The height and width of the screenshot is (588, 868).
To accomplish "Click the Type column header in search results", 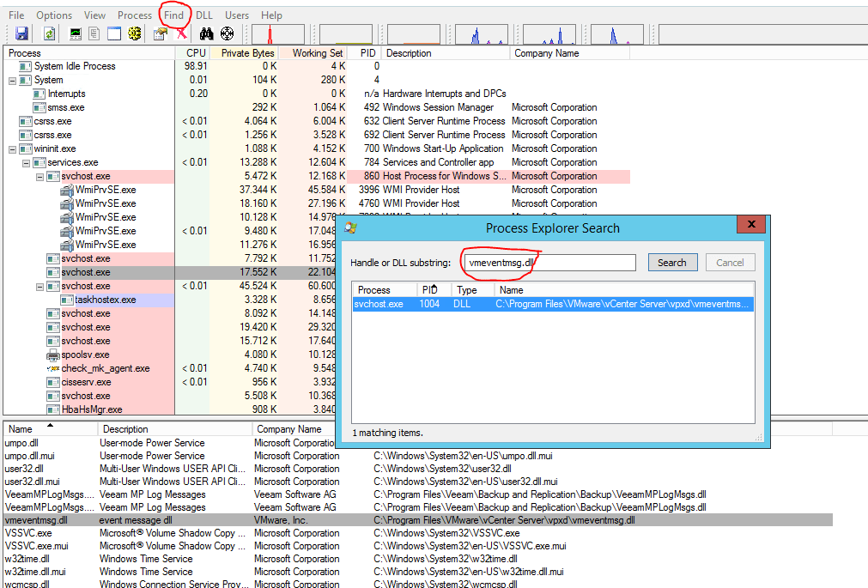I will 473,290.
